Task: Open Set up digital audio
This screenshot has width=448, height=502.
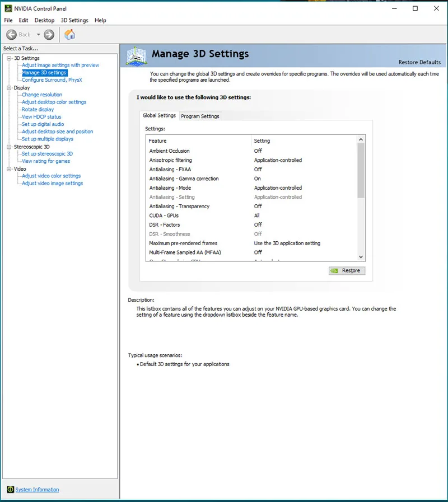Action: (43, 124)
